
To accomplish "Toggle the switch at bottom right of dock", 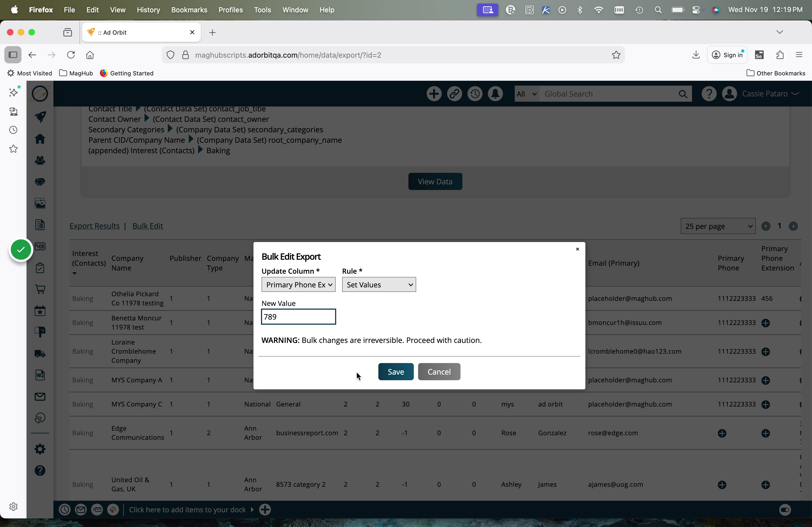I will tap(785, 510).
